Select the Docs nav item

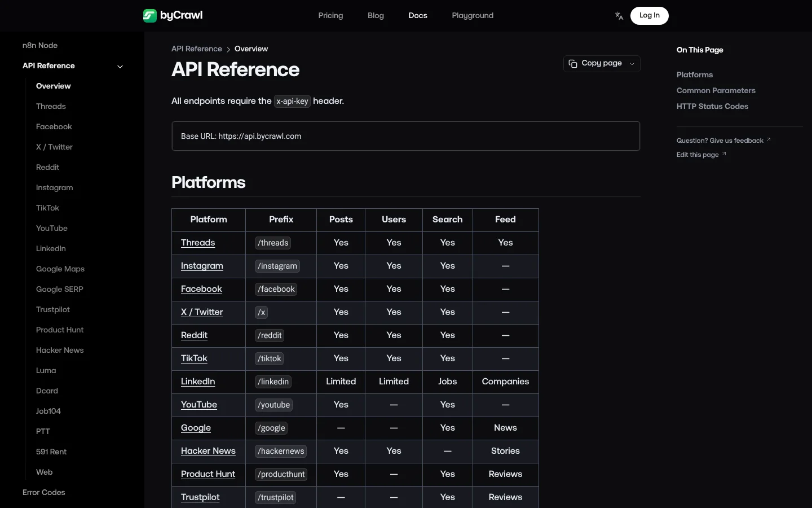[418, 16]
